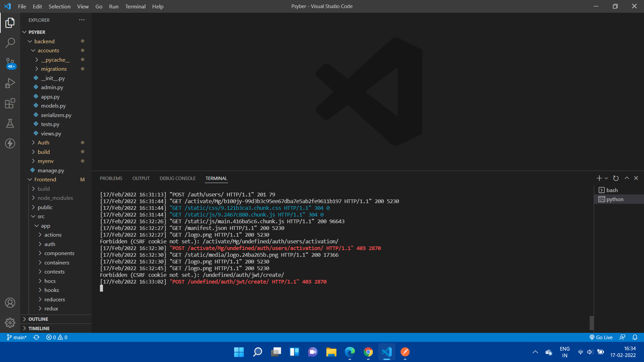
Task: Open the Terminal menu in the menu bar
Action: [135, 6]
